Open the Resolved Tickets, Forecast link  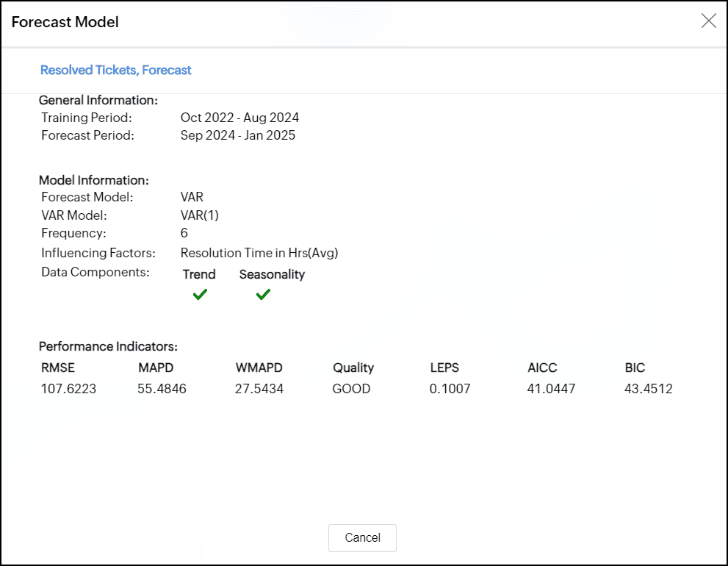point(115,70)
